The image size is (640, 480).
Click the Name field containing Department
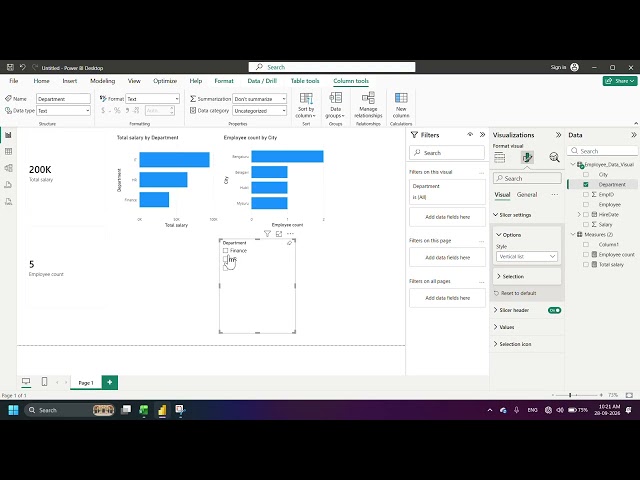[x=63, y=99]
